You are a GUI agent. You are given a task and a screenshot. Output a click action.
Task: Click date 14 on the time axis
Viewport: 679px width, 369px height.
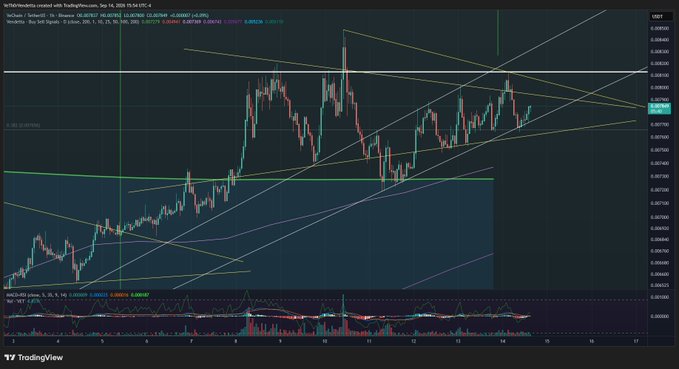click(502, 341)
